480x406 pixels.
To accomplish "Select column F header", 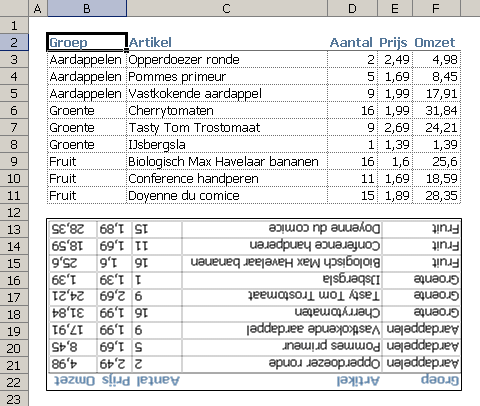I will point(436,8).
